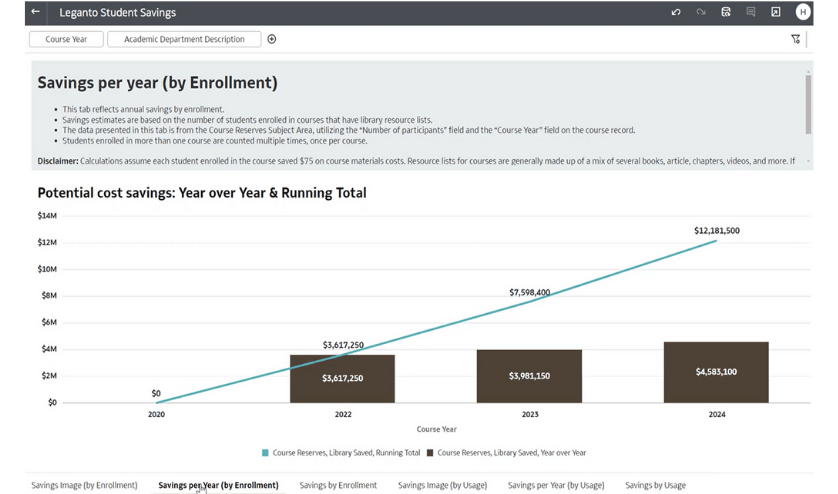Click the back arrow icon

[36, 12]
